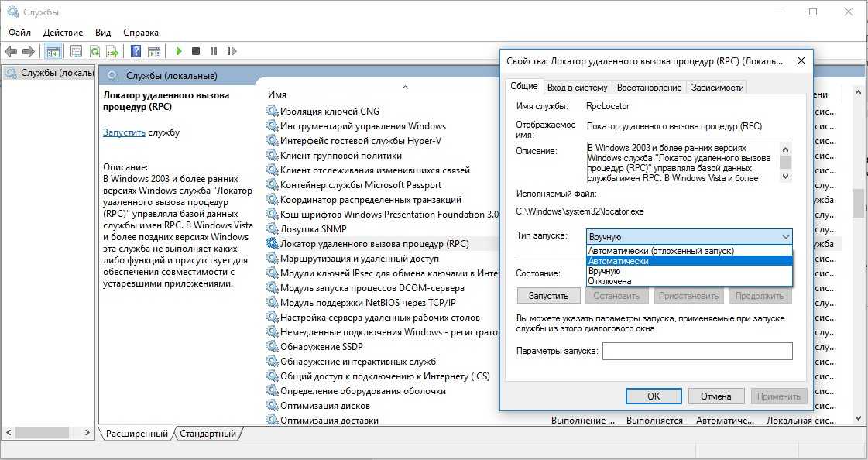Click the Refresh icon in toolbar
Viewport: 868px width, 460px height.
tap(94, 51)
